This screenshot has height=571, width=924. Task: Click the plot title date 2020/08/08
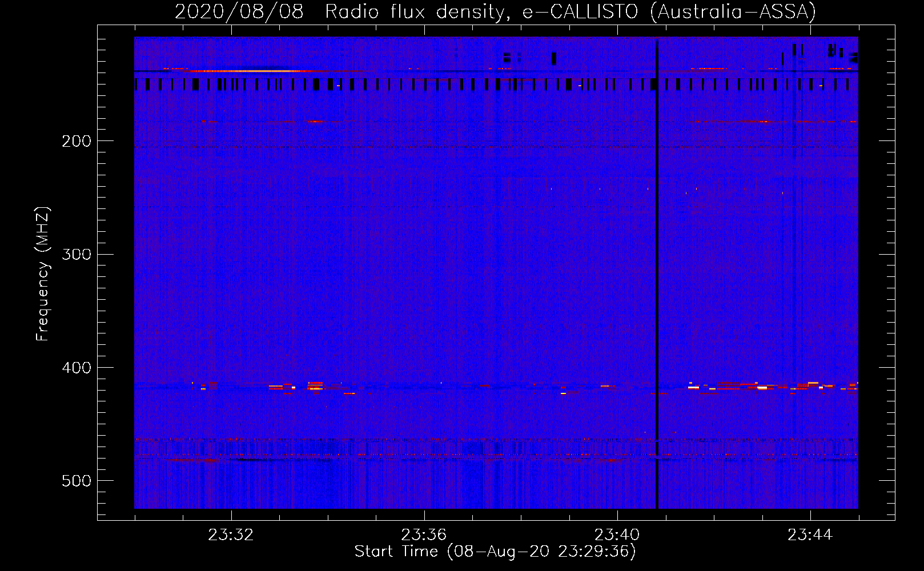pyautogui.click(x=239, y=12)
